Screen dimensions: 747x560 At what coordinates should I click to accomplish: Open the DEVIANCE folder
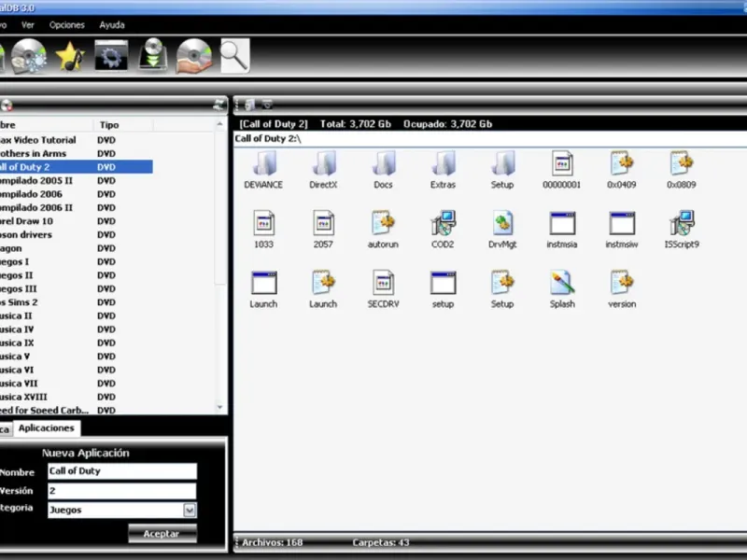click(263, 165)
